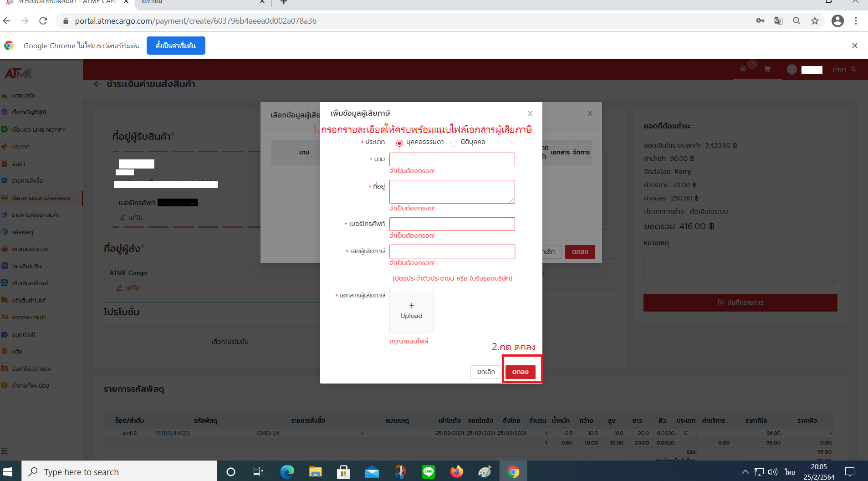Open File Explorer from the taskbar
This screenshot has height=481, width=868.
315,472
